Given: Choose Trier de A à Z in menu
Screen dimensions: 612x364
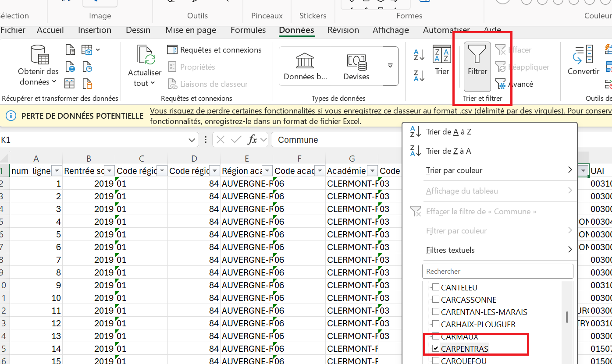Looking at the screenshot, I should [448, 132].
